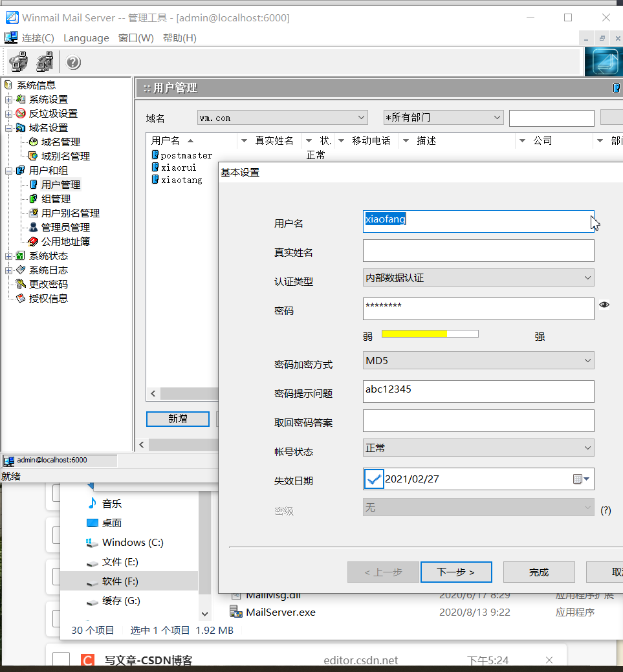
Task: Select user xiaotang in the user list
Action: pyautogui.click(x=182, y=180)
